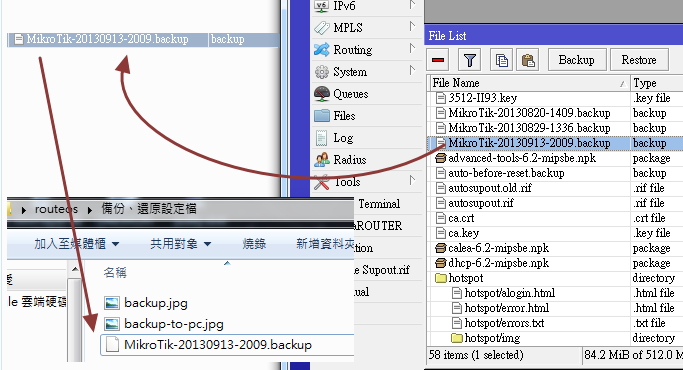Screen dimensions: 683x370
Task: Open the Radius sidebar item
Action: [x=341, y=160]
